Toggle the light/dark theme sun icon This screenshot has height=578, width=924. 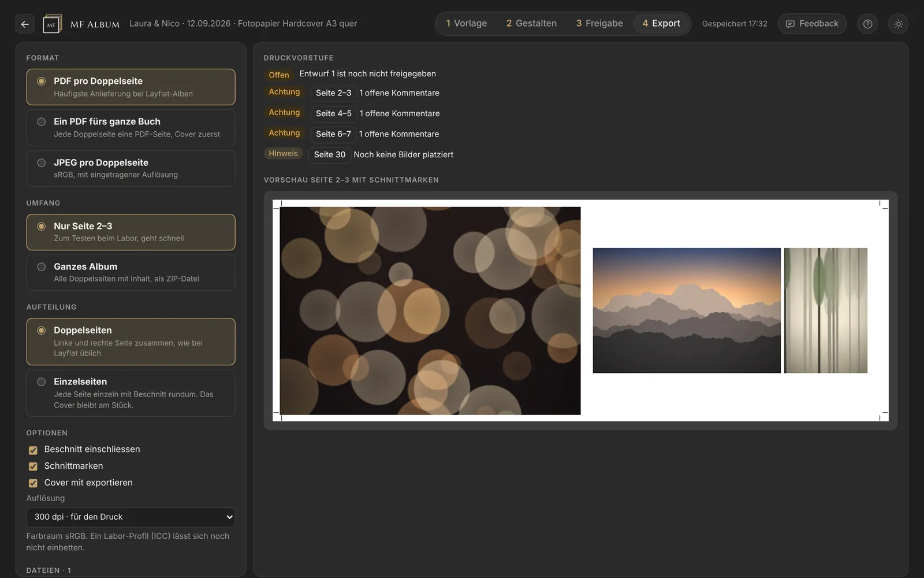(898, 24)
